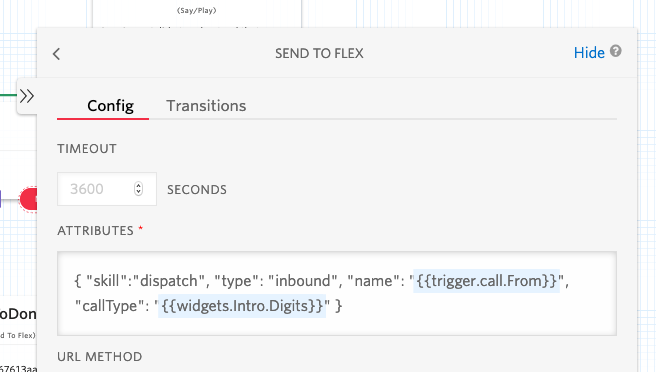Open the help question mark icon
Image resolution: width=656 pixels, height=372 pixels.
(x=615, y=51)
